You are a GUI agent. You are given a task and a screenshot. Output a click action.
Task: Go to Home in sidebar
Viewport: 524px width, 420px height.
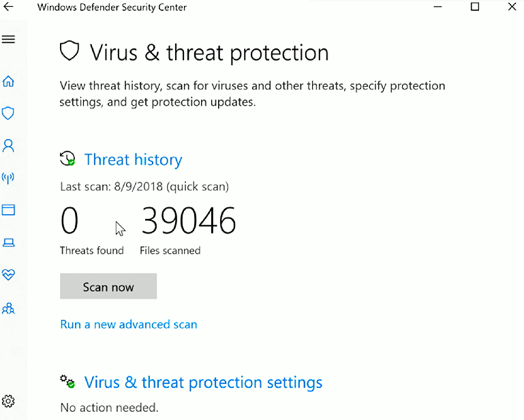[8, 81]
